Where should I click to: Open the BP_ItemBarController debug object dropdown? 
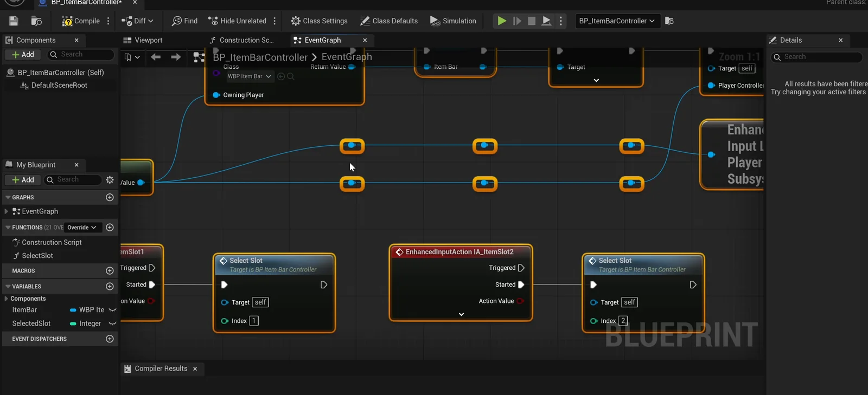point(617,21)
